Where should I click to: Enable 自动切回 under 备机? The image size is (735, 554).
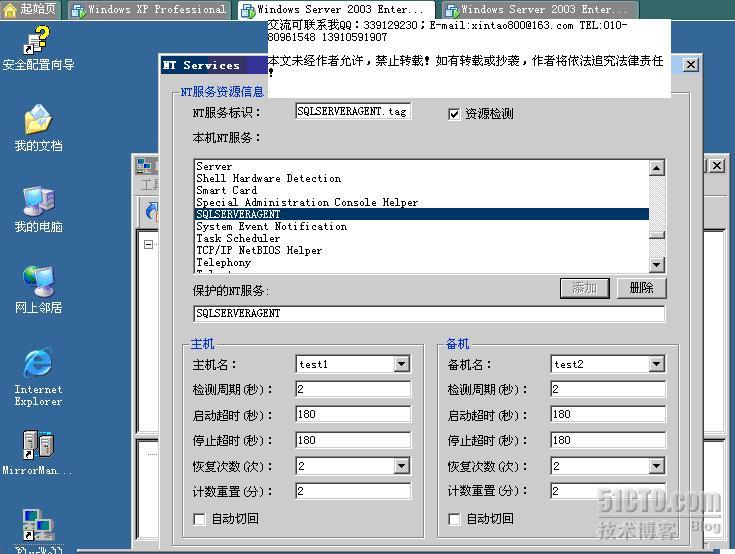pyautogui.click(x=455, y=519)
